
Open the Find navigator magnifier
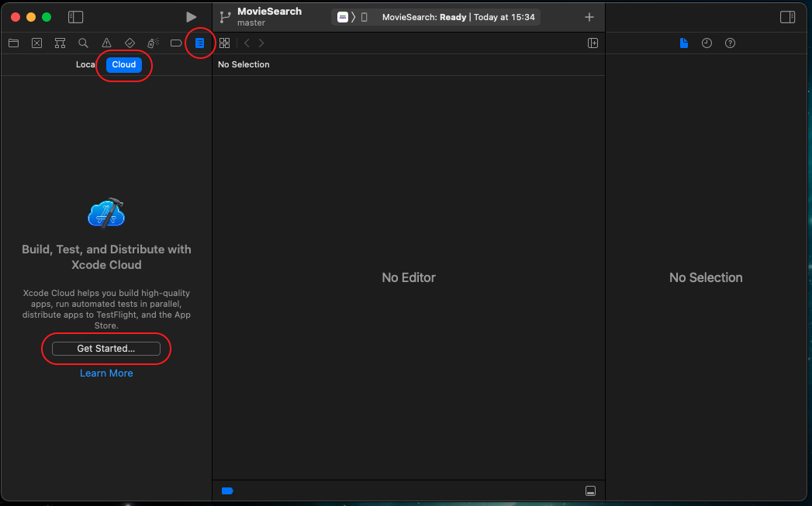(83, 43)
